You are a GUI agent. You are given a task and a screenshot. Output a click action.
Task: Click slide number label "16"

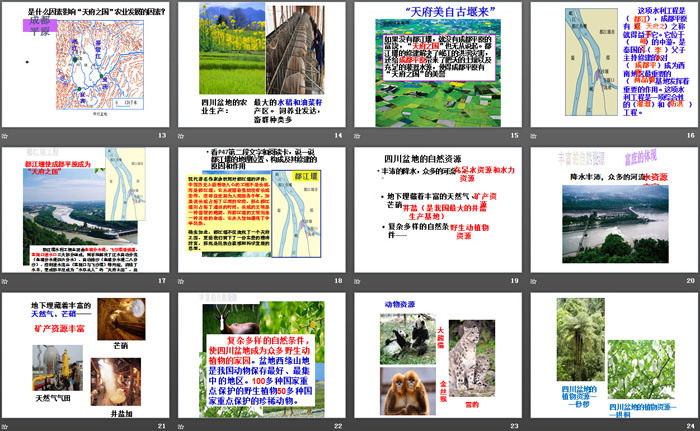pyautogui.click(x=691, y=135)
